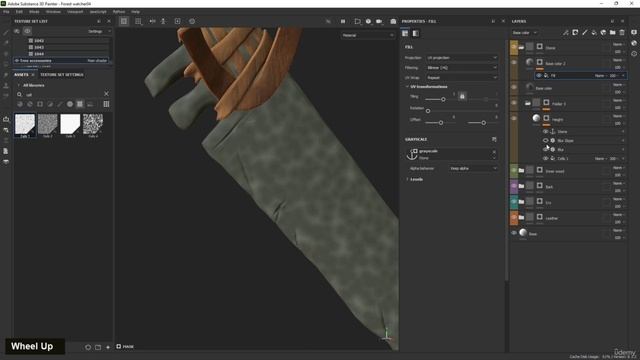
Task: Hide the Cells 1 fill effect
Action: 545,158
